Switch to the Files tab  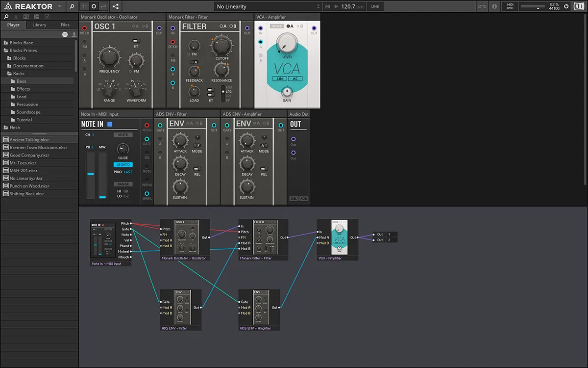[65, 25]
